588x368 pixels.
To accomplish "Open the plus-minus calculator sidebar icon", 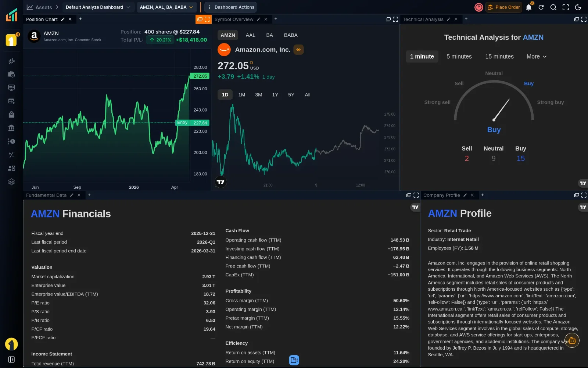I will [11, 155].
